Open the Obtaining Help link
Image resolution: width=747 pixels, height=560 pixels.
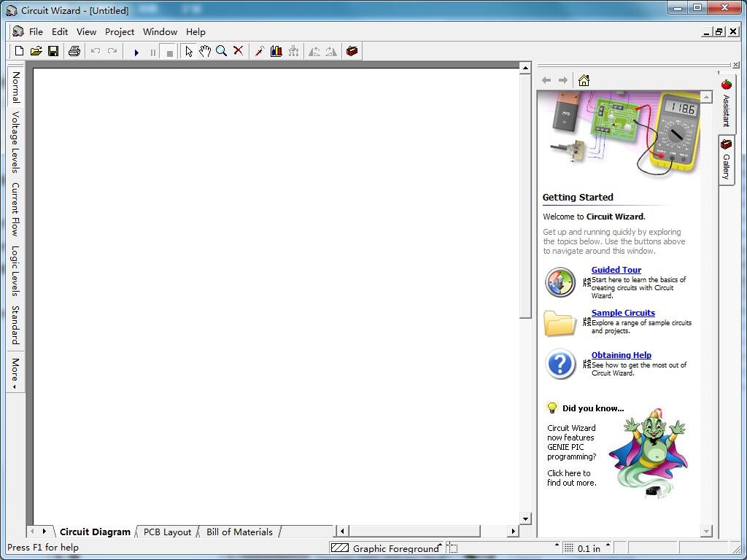(622, 355)
